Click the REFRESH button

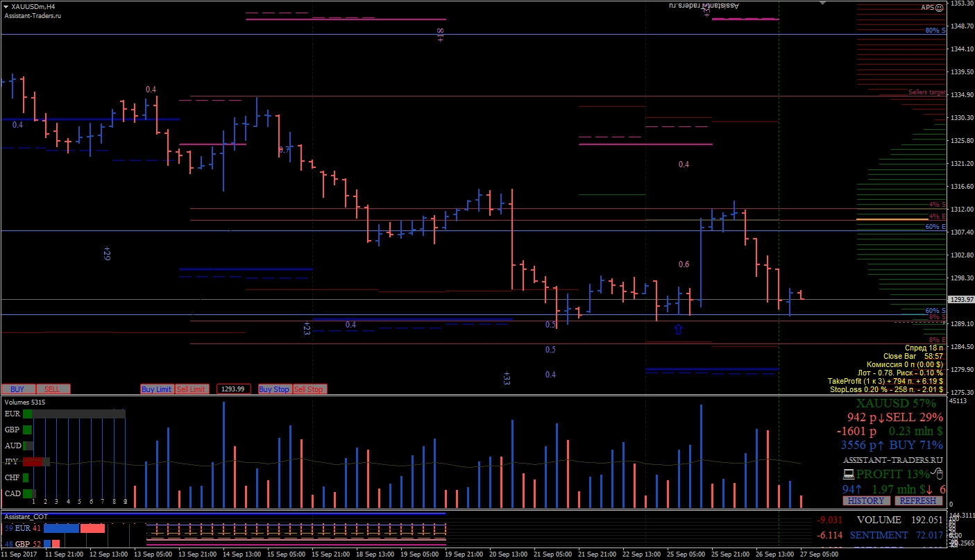918,501
